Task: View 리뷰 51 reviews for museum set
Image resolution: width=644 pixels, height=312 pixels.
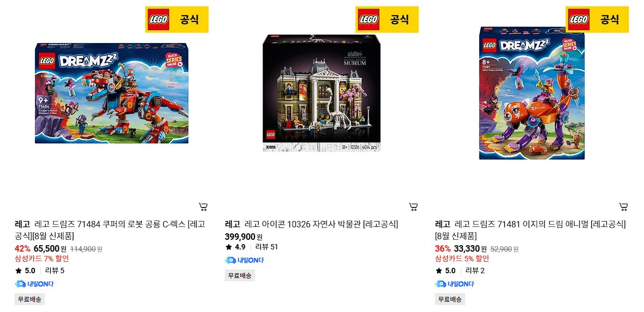Action: [267, 247]
